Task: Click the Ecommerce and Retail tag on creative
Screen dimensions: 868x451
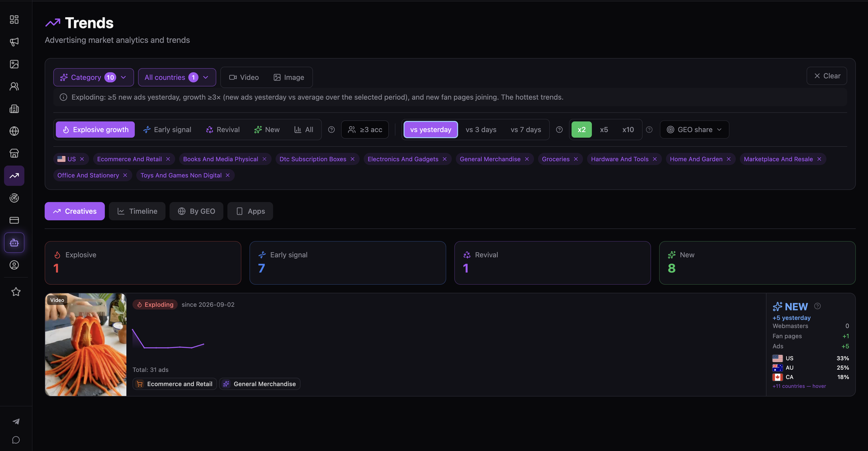Action: pyautogui.click(x=175, y=384)
